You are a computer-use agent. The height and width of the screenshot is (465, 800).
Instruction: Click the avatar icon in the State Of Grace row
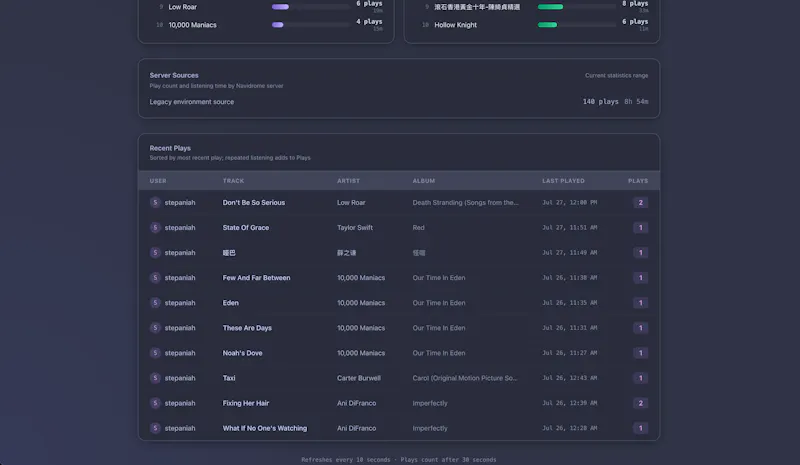pyautogui.click(x=155, y=228)
